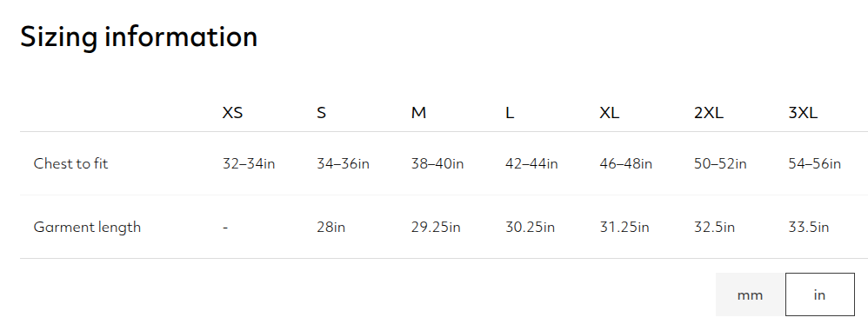
Task: Select the 32.5in garment length cell
Action: (x=714, y=228)
